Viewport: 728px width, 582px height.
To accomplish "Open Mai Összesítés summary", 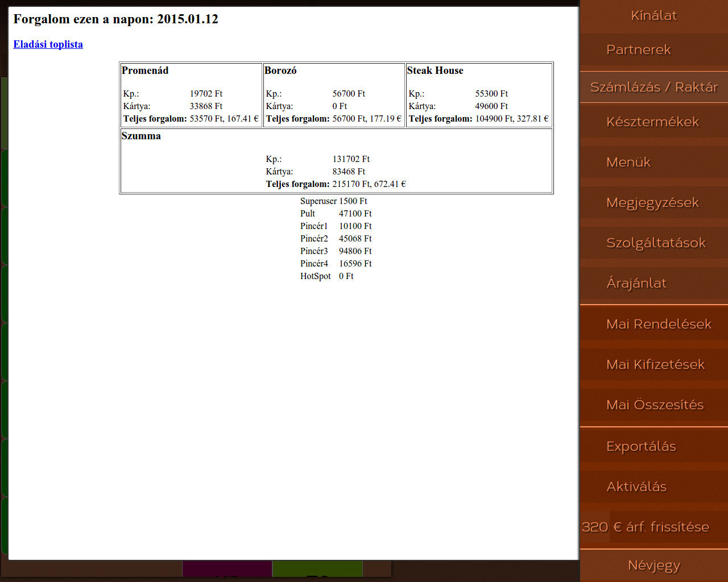I will (x=653, y=405).
